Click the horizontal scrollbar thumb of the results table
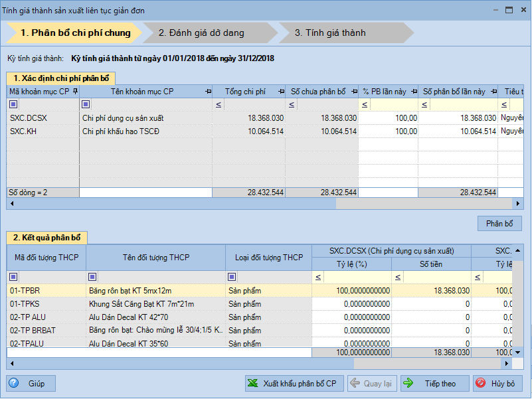 185,363
